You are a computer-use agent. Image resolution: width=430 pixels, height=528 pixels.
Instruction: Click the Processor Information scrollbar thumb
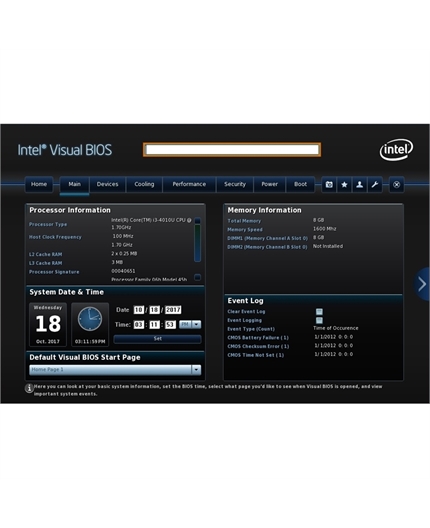pyautogui.click(x=198, y=243)
